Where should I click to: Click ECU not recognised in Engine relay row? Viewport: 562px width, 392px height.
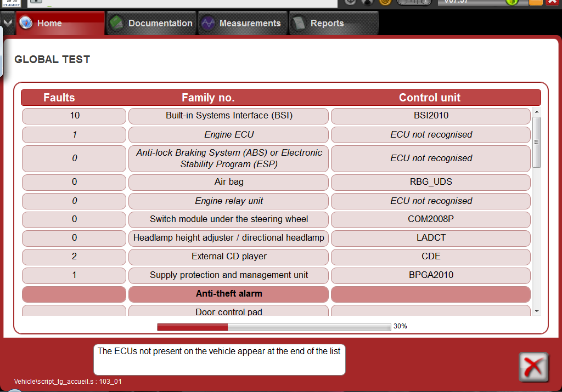pos(431,201)
